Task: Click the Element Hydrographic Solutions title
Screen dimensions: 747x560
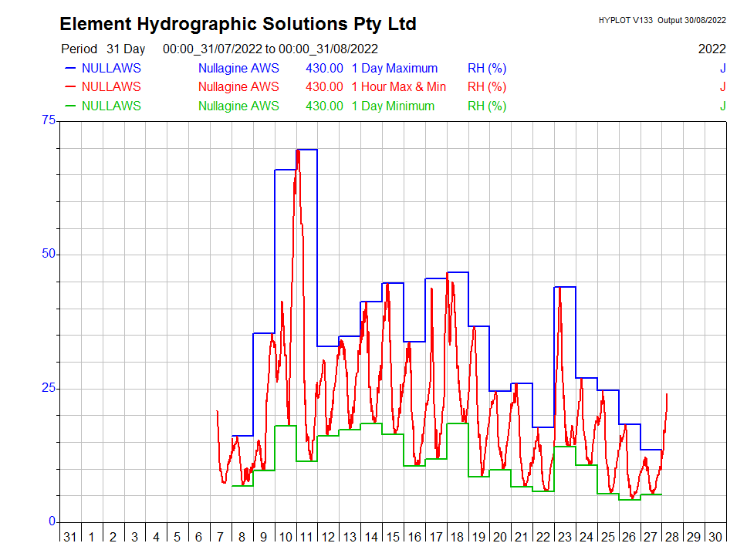Action: click(238, 24)
